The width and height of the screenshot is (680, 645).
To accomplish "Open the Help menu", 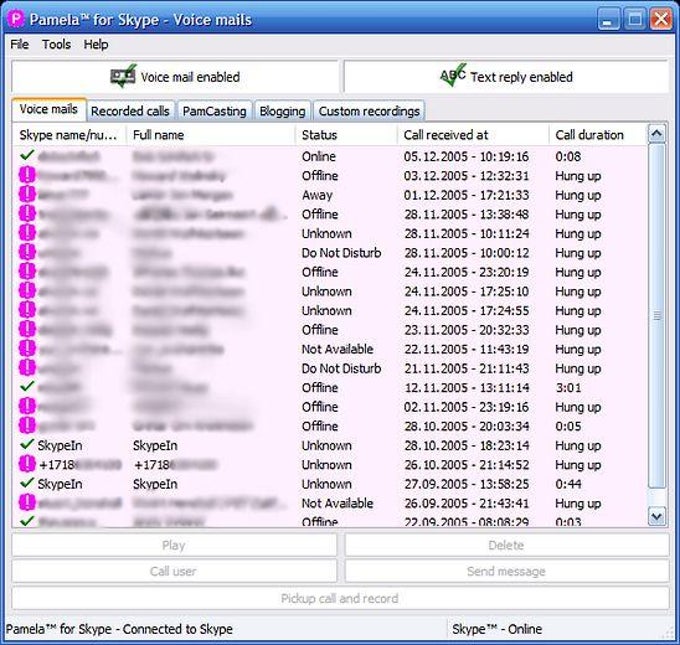I will [x=96, y=44].
